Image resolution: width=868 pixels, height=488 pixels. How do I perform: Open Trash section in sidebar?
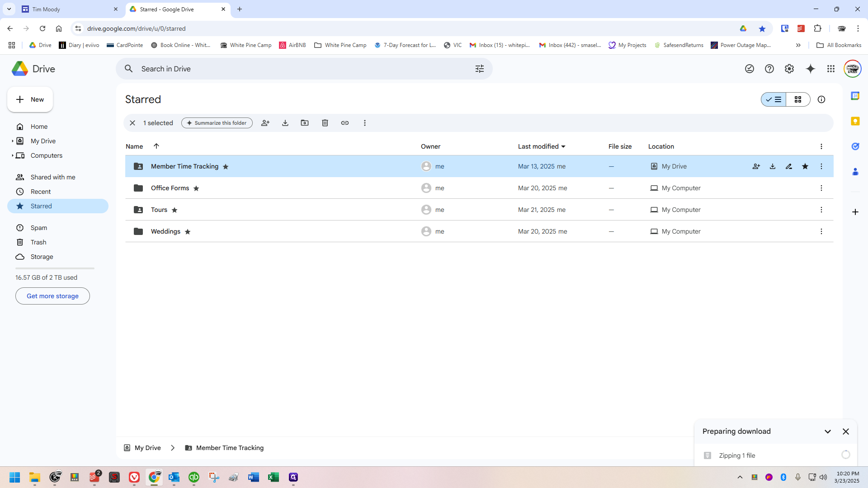(58, 242)
